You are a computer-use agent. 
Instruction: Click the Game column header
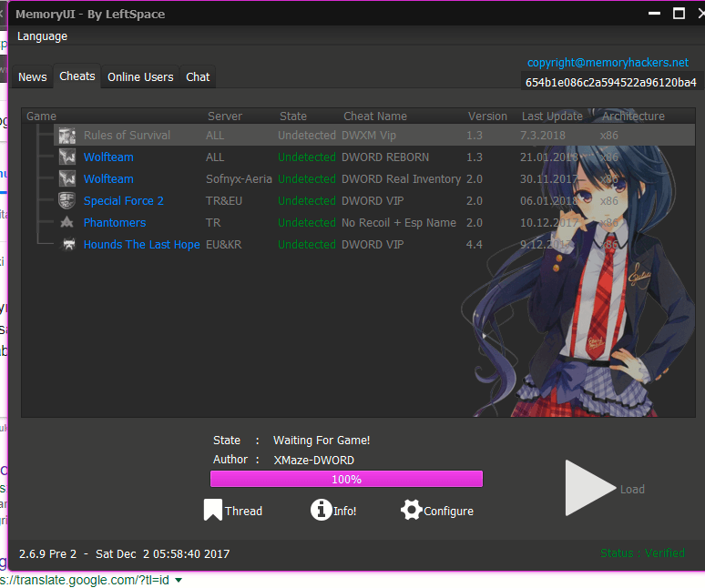tap(41, 117)
